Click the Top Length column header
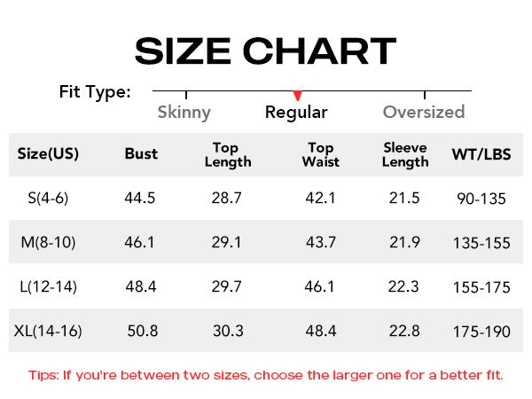This screenshot has height=399, width=532. [x=228, y=154]
